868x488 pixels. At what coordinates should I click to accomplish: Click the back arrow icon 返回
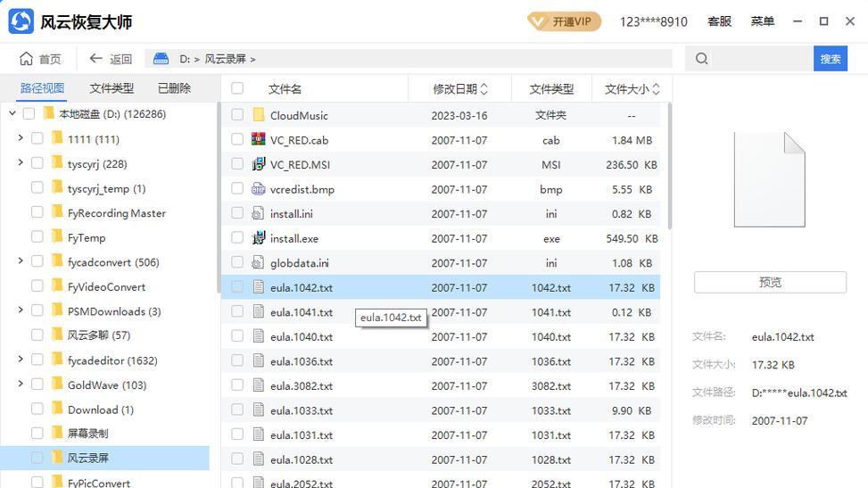[95, 58]
